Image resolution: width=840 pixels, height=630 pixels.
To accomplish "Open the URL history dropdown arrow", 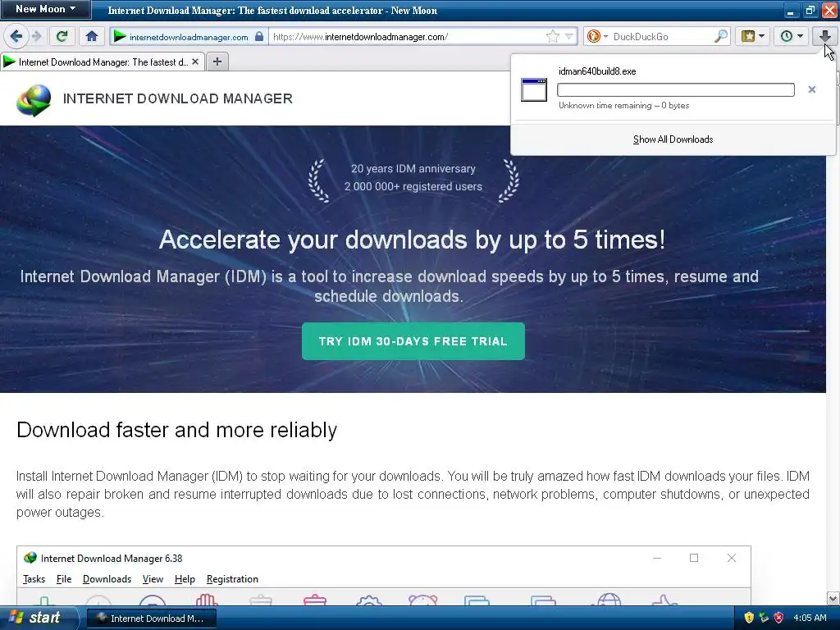I will point(569,36).
